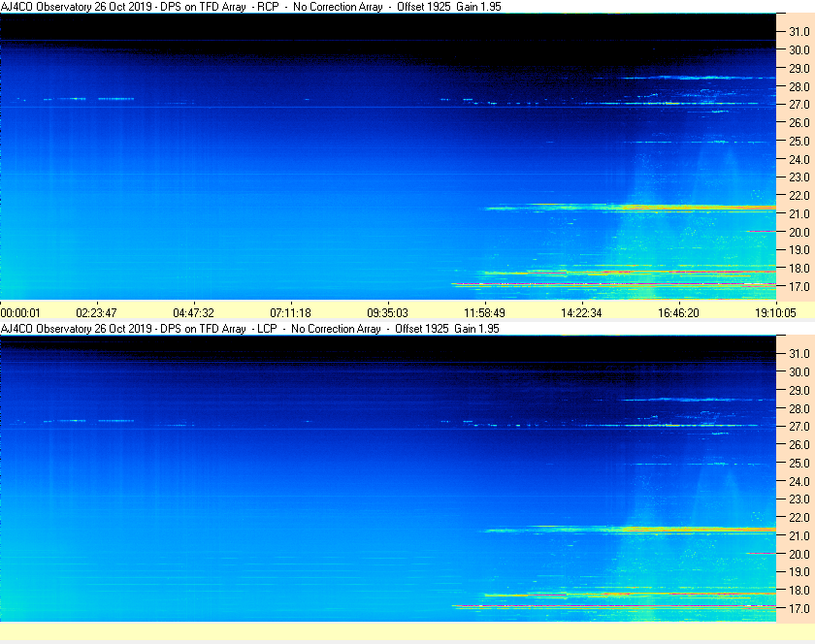
Task: Click the LCP spectrogram title text
Action: pyautogui.click(x=250, y=329)
